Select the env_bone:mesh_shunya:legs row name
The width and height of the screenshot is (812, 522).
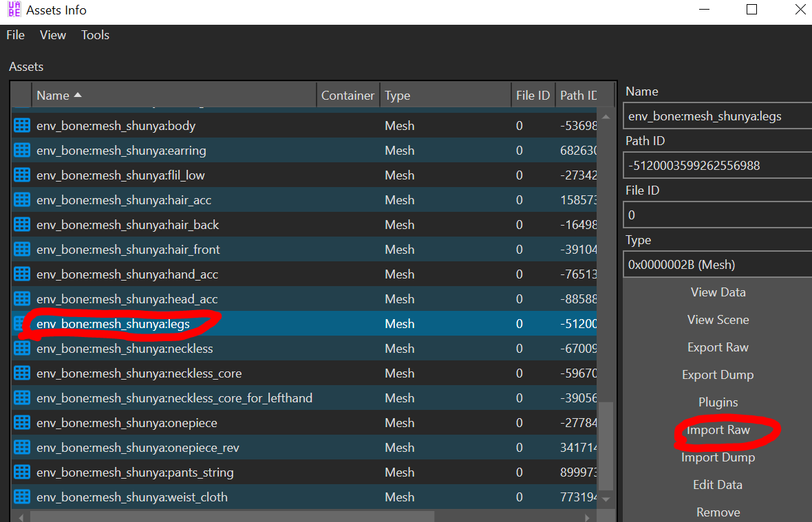tap(114, 324)
